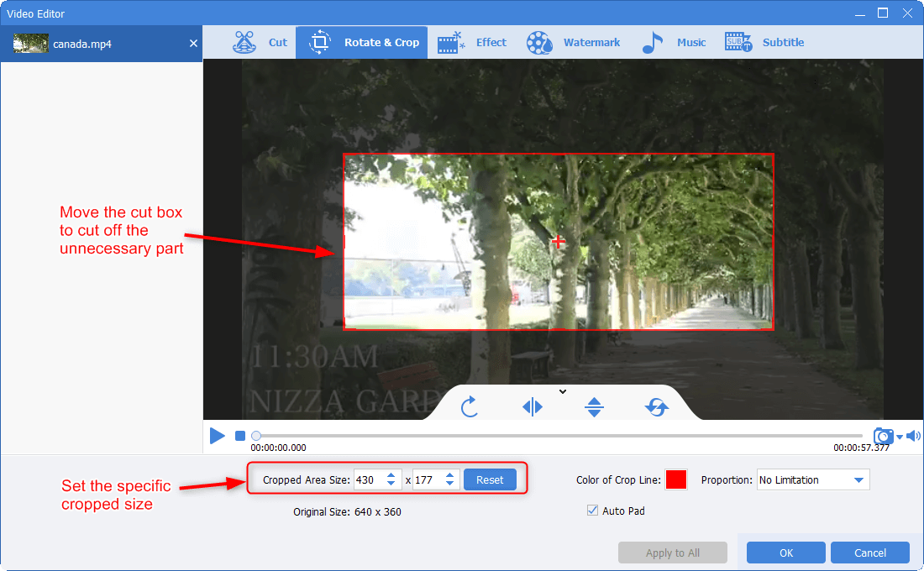
Task: Switch to the Music tab
Action: [x=674, y=43]
